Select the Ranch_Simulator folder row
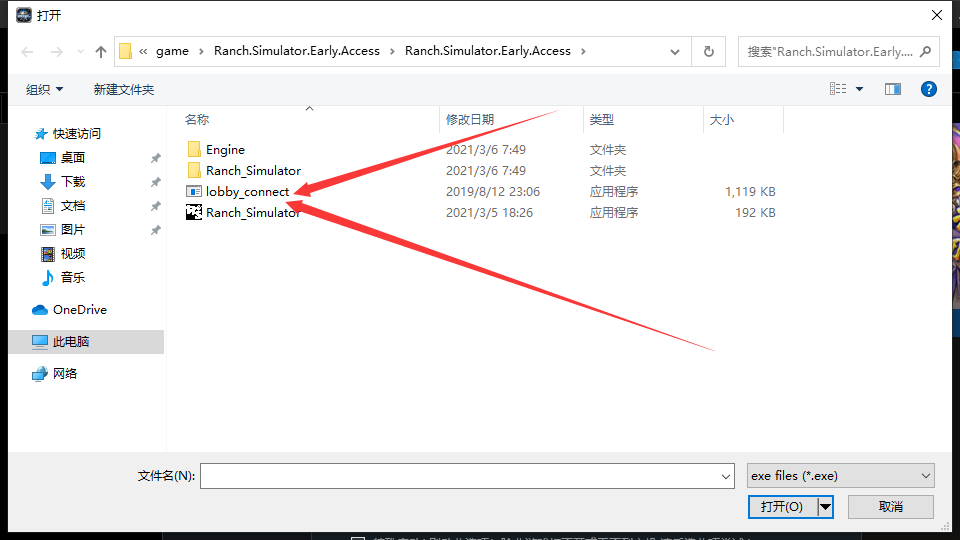Image resolution: width=960 pixels, height=540 pixels. [253, 170]
